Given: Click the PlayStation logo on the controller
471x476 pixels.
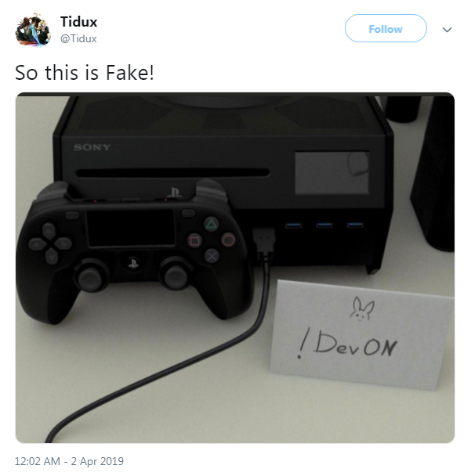Looking at the screenshot, I should [133, 262].
